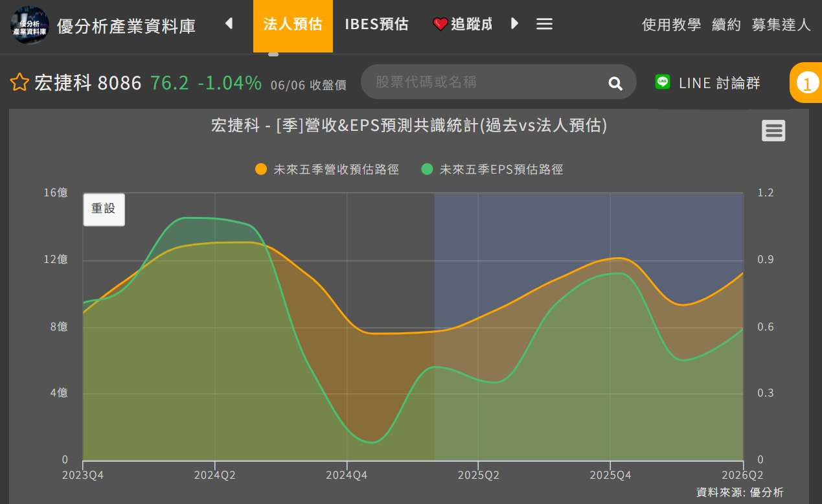Screen dimensions: 822x504
Task: Click the 16億 y-axis label
Action: [x=56, y=192]
